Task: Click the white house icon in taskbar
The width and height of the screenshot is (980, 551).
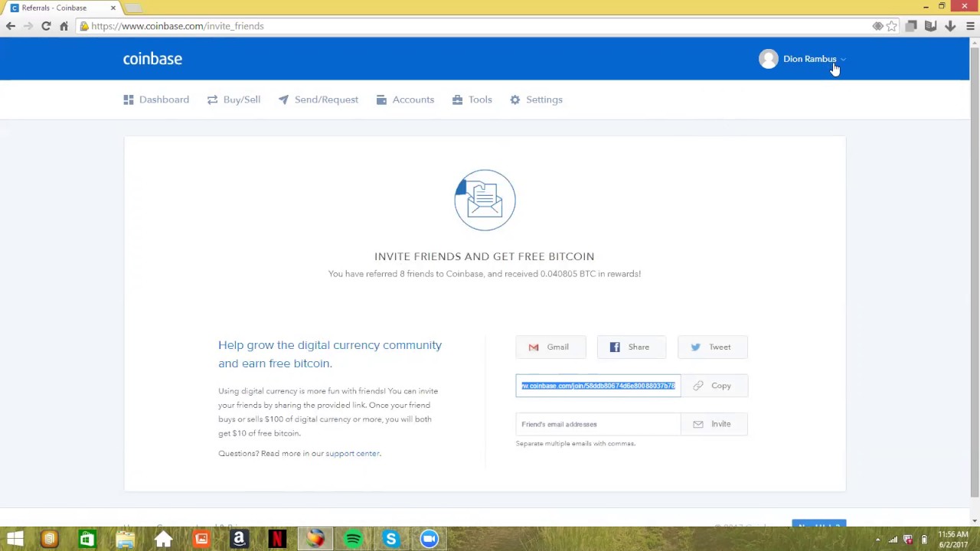Action: point(163,540)
